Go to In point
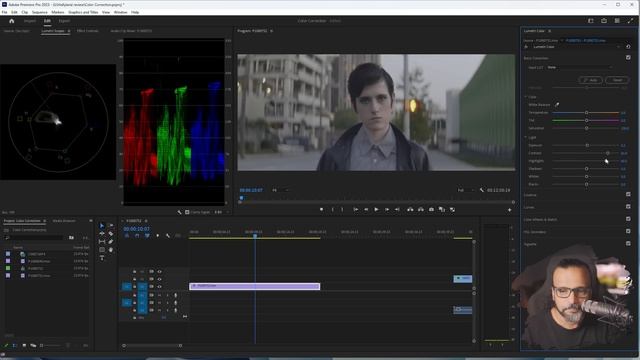 [x=356, y=209]
